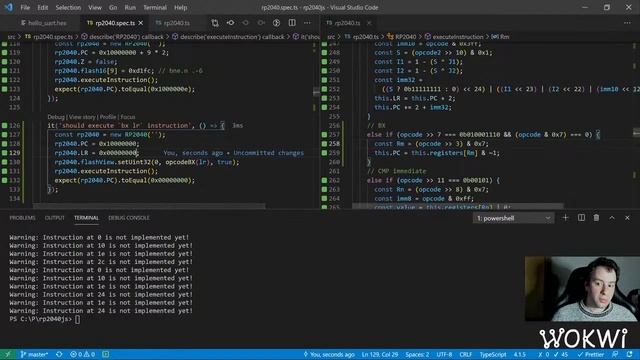
Task: Create a new terminal with plus icon
Action: (565, 218)
